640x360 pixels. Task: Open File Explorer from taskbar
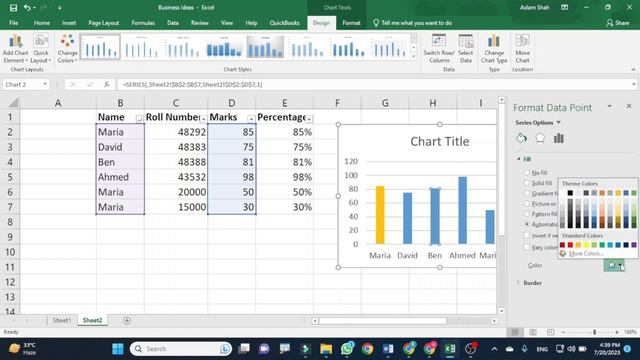coord(326,349)
